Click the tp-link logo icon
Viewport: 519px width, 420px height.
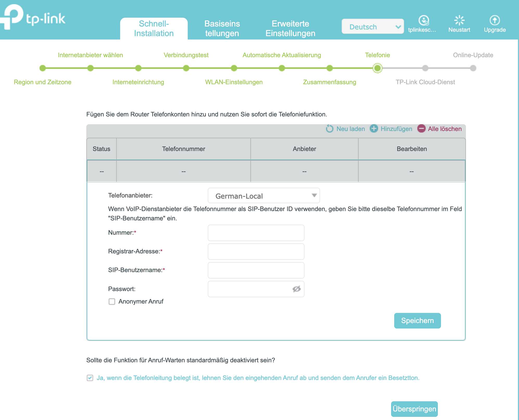[x=12, y=16]
